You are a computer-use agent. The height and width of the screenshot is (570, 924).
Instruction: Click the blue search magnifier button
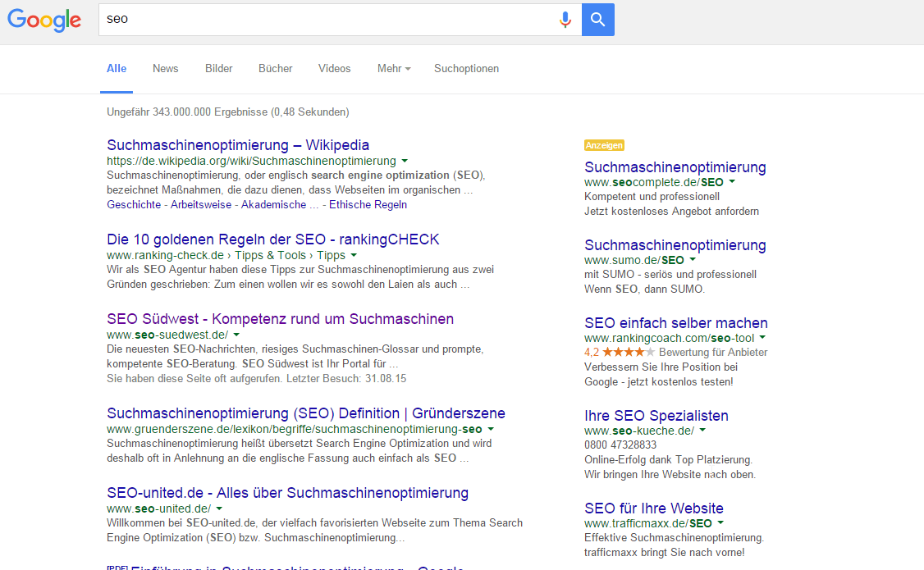click(597, 20)
